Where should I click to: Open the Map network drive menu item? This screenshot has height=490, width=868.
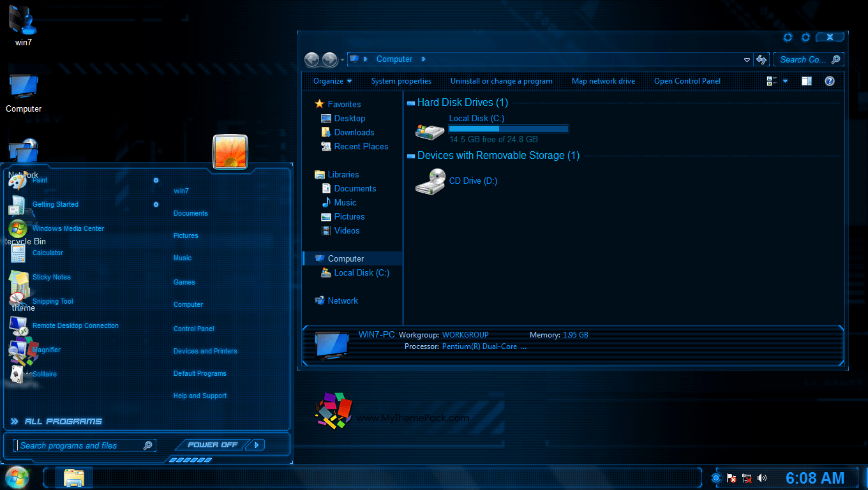point(603,81)
